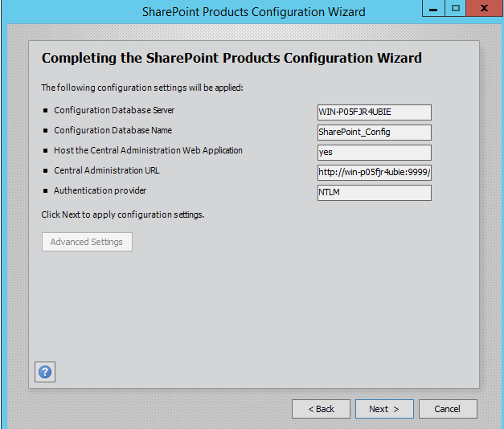Select the SharePoint_Config database name field
The width and height of the screenshot is (504, 429).
click(x=375, y=133)
